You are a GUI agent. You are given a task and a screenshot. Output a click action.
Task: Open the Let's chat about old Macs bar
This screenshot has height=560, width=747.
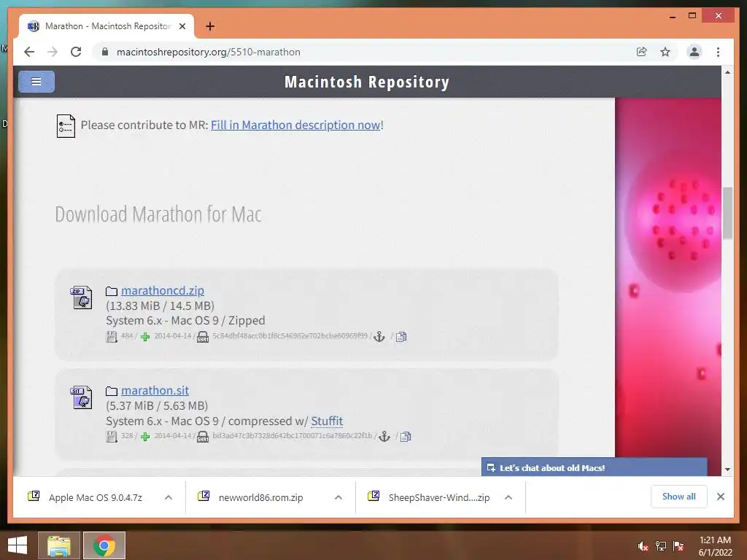(594, 467)
